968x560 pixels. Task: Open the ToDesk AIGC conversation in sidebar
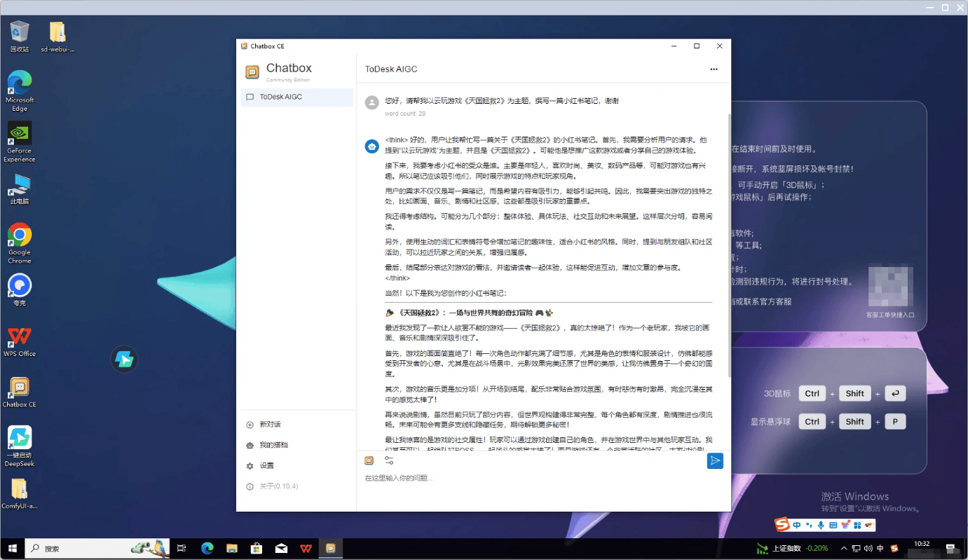coord(297,97)
